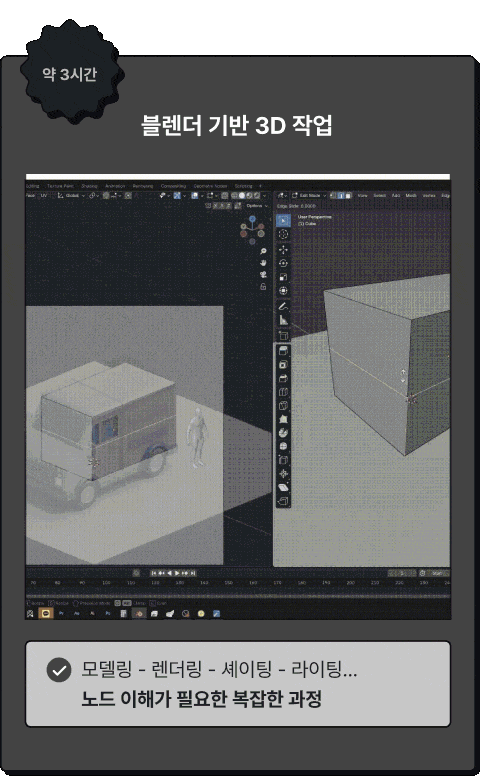
Task: Select the Loop Cut tool
Action: coord(283,392)
